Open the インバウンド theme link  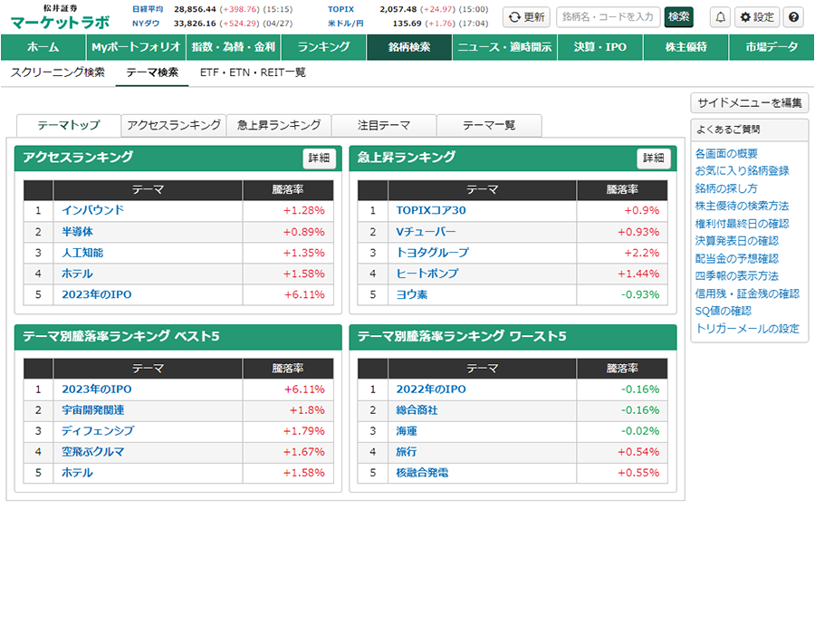point(92,210)
